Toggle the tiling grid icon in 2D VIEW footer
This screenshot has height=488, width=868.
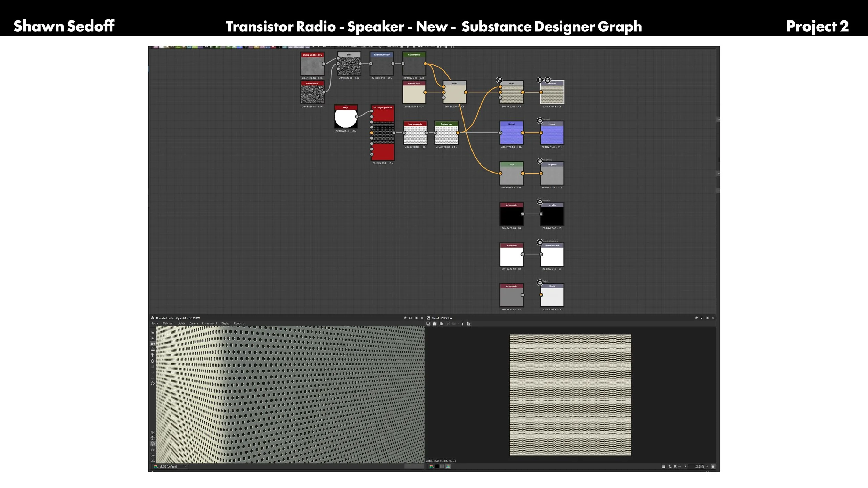(663, 466)
